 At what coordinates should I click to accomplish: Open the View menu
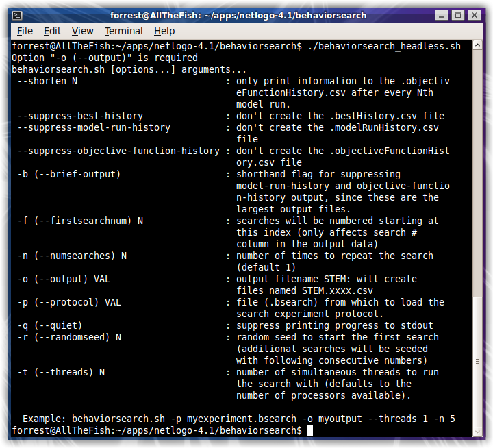82,31
